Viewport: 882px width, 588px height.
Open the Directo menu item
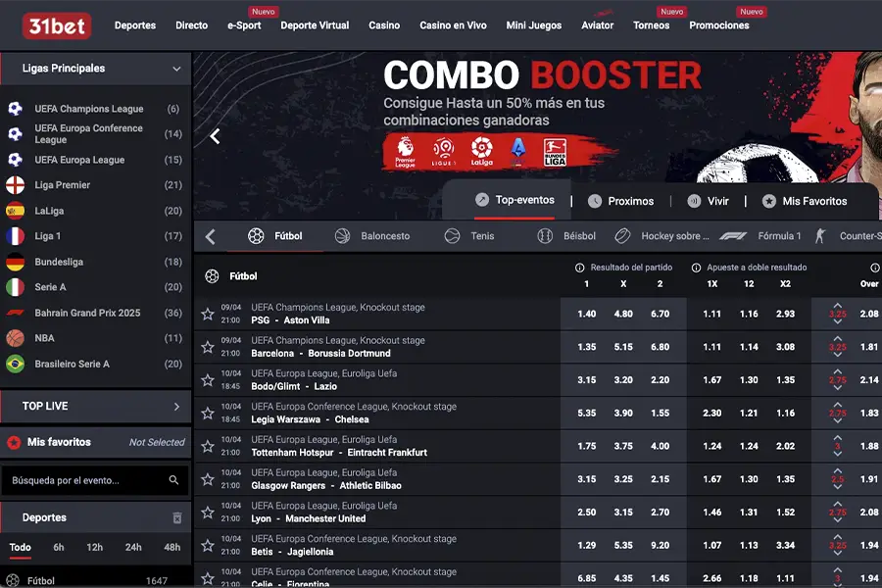191,25
